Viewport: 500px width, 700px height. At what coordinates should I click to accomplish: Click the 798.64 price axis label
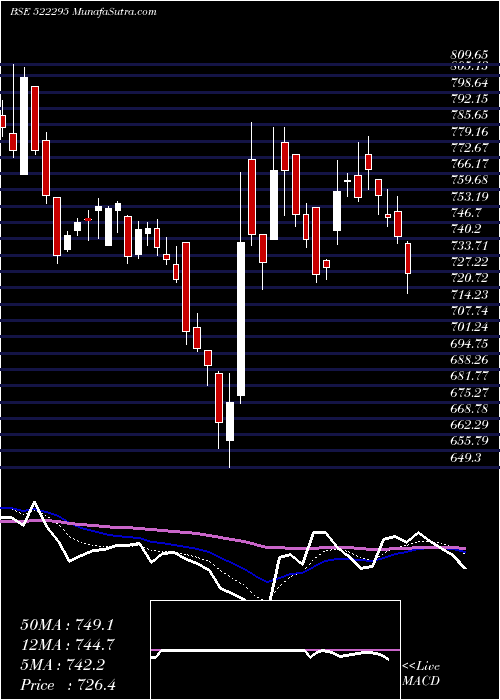(x=469, y=82)
